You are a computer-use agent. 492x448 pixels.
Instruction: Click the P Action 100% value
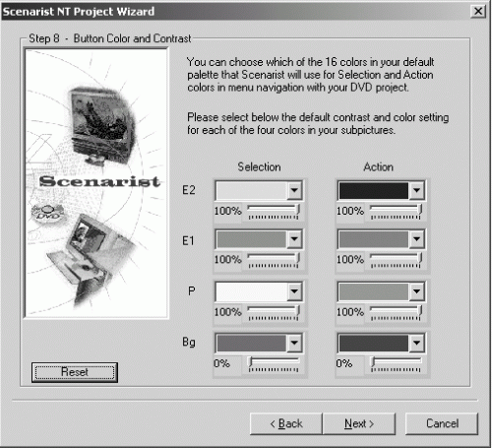tap(350, 312)
